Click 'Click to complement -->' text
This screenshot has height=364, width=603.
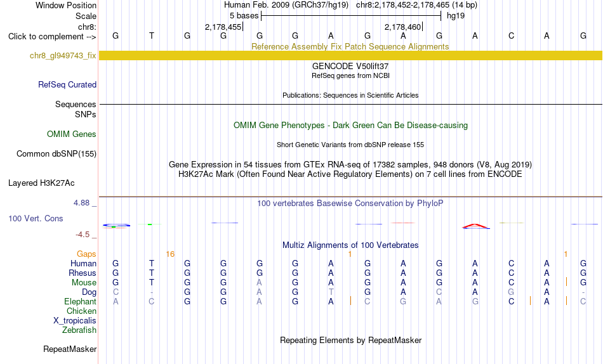[x=52, y=37]
